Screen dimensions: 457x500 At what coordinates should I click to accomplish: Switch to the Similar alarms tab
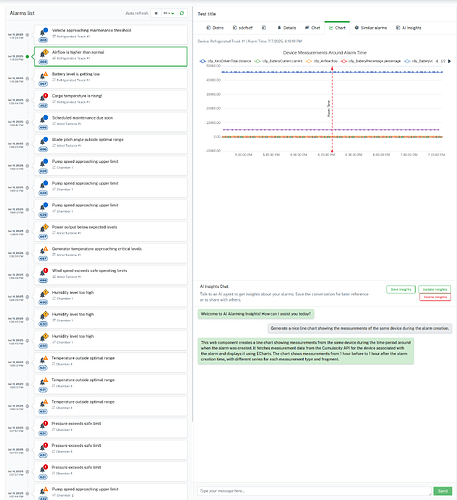370,28
